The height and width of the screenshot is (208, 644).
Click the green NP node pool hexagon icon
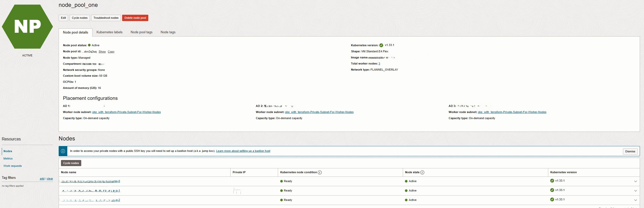pos(27,26)
